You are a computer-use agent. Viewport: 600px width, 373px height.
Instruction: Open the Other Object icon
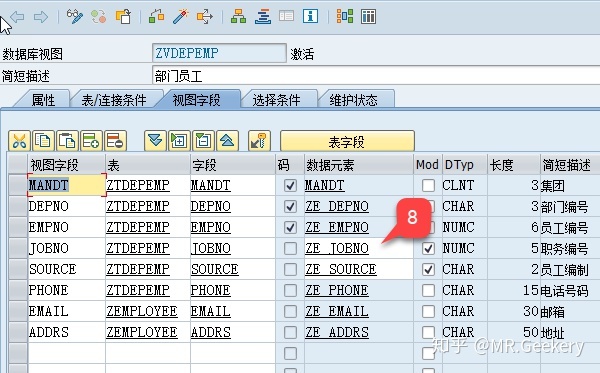pos(123,16)
